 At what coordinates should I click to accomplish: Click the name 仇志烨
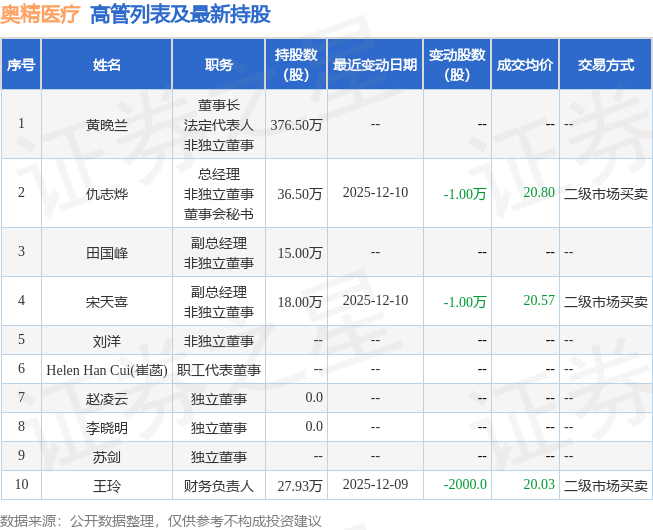(x=107, y=194)
